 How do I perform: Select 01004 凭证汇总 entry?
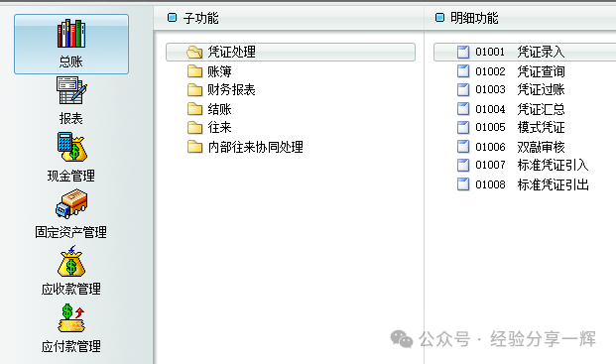[511, 109]
